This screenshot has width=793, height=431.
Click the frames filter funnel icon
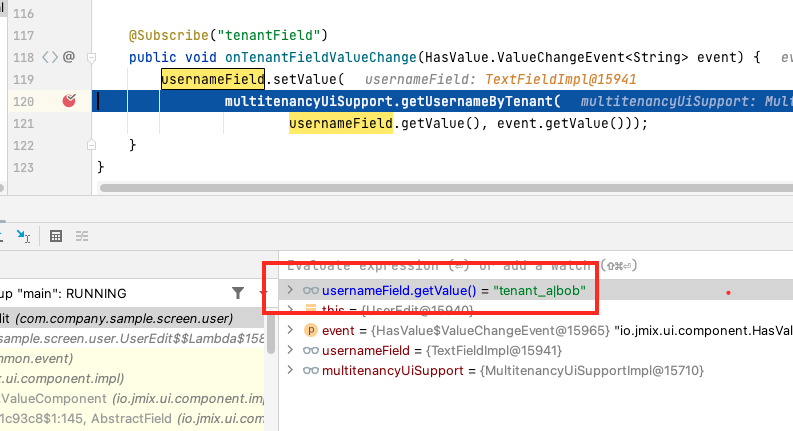(238, 293)
